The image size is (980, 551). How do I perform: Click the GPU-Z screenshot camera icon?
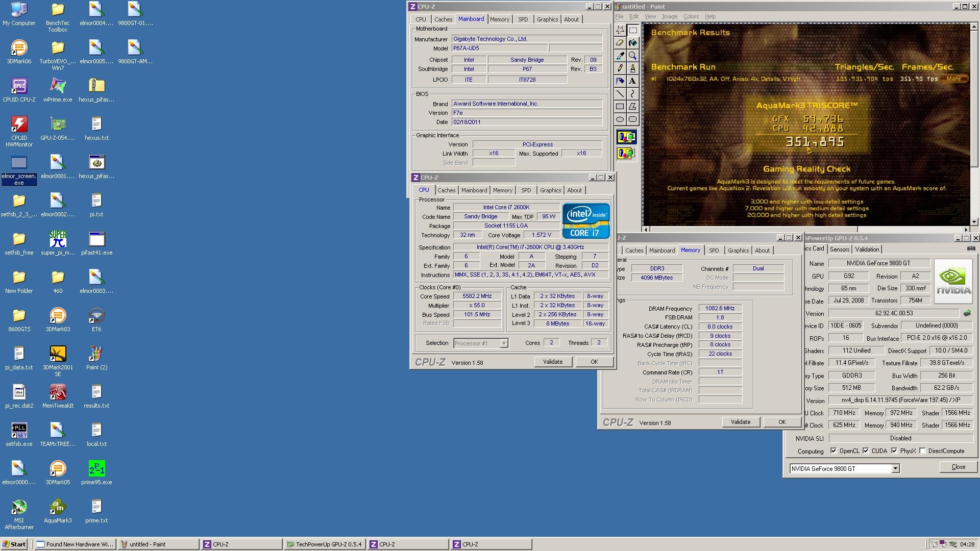pyautogui.click(x=971, y=248)
